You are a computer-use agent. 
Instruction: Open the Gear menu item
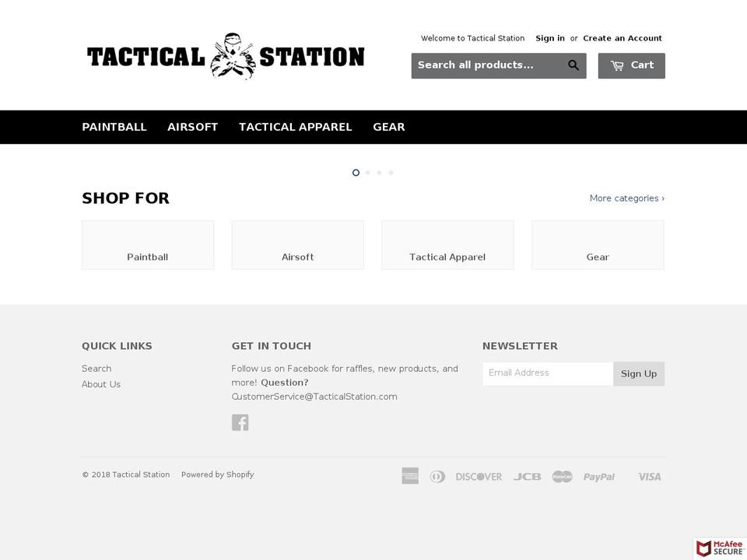[x=389, y=127]
